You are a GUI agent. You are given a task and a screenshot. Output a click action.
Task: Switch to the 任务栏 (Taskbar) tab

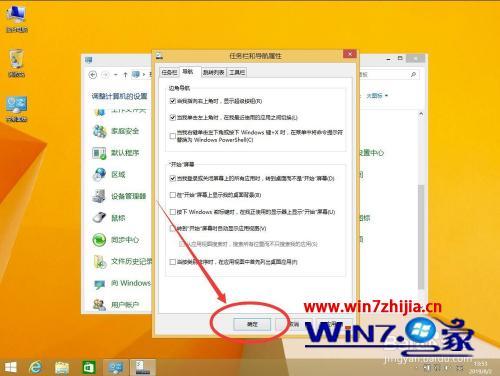(169, 72)
